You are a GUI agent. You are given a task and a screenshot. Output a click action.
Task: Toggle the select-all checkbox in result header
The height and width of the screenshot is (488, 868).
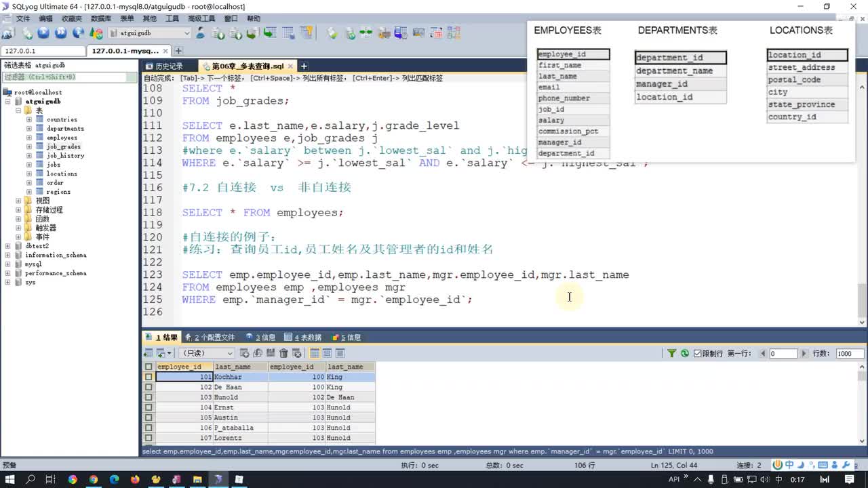click(x=149, y=367)
